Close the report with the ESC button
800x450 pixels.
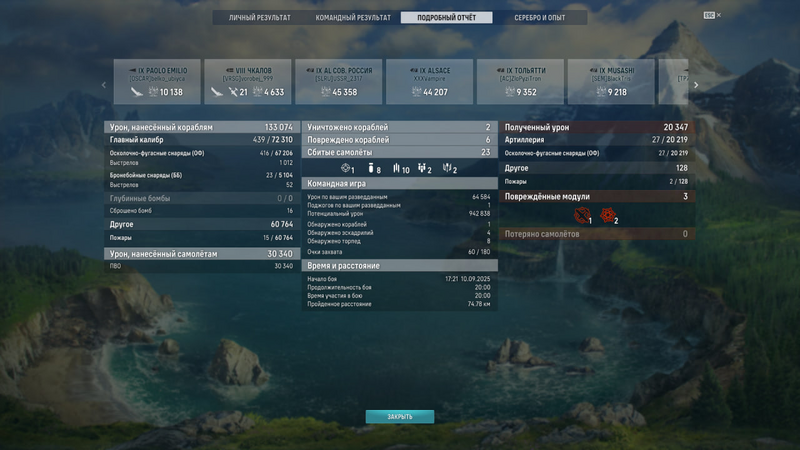[x=712, y=15]
